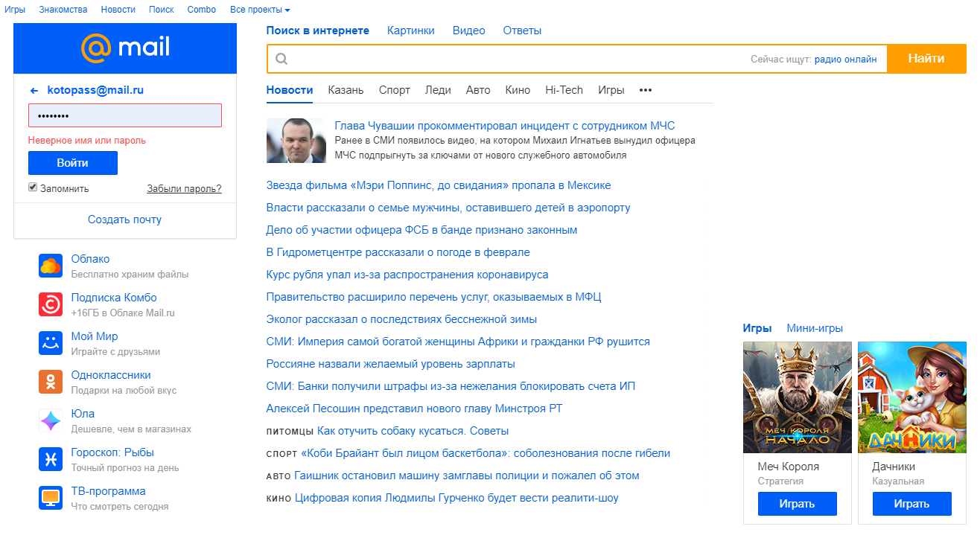The height and width of the screenshot is (541, 980).
Task: Open Знакомства in the top bar
Action: [x=63, y=10]
